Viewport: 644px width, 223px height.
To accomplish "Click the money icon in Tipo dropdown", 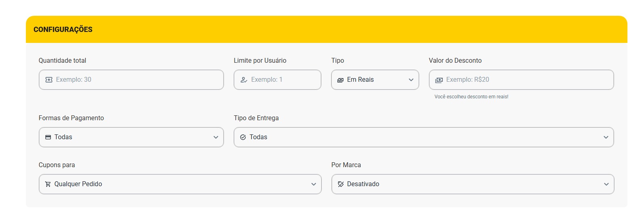I will (x=340, y=80).
